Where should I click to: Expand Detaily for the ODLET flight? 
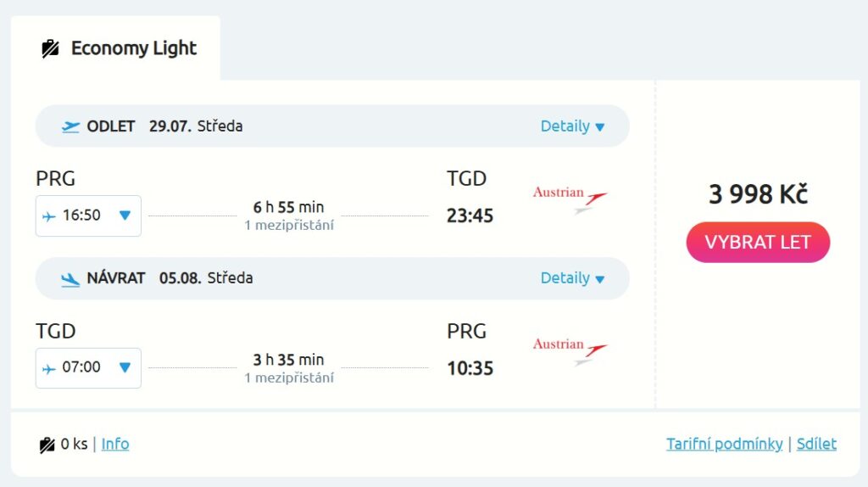(572, 126)
